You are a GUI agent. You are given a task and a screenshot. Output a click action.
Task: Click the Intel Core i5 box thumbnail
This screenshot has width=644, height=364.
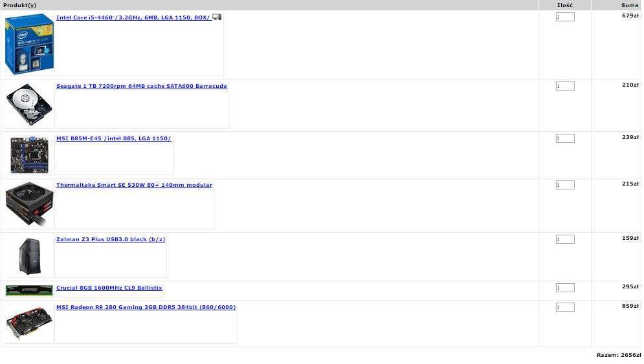coord(29,45)
